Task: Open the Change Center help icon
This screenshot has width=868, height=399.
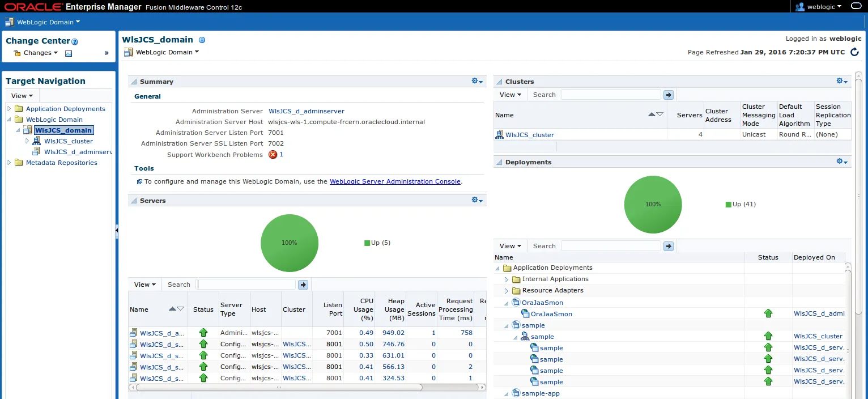Action: (x=75, y=41)
